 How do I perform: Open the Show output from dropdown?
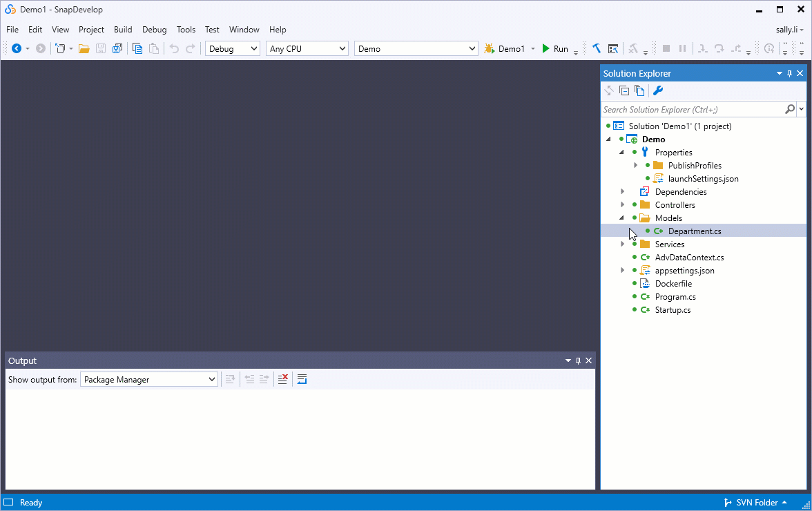point(149,380)
